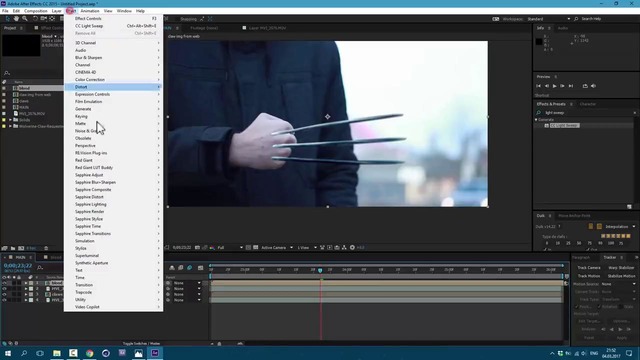This screenshot has width=640, height=360.
Task: Expand layer 2 properties in timeline
Action: click(x=26, y=289)
